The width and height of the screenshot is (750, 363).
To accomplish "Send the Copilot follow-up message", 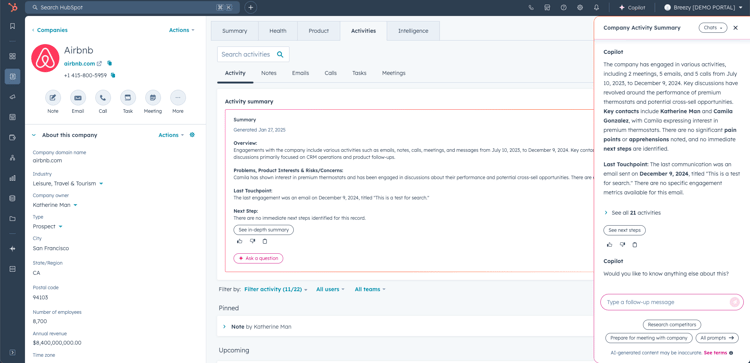I will [735, 302].
